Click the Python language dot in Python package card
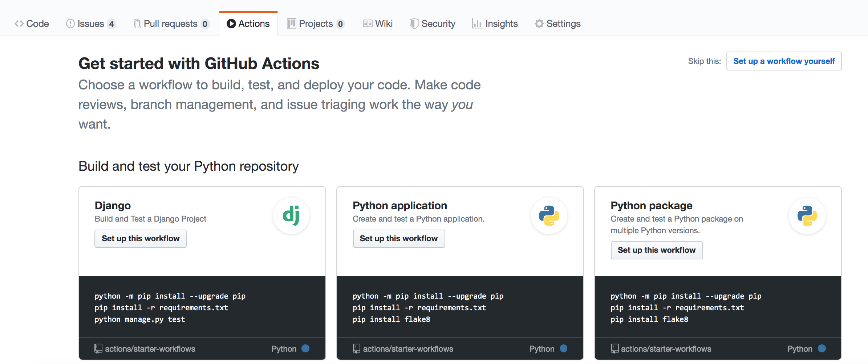This screenshot has width=868, height=364. click(x=822, y=348)
